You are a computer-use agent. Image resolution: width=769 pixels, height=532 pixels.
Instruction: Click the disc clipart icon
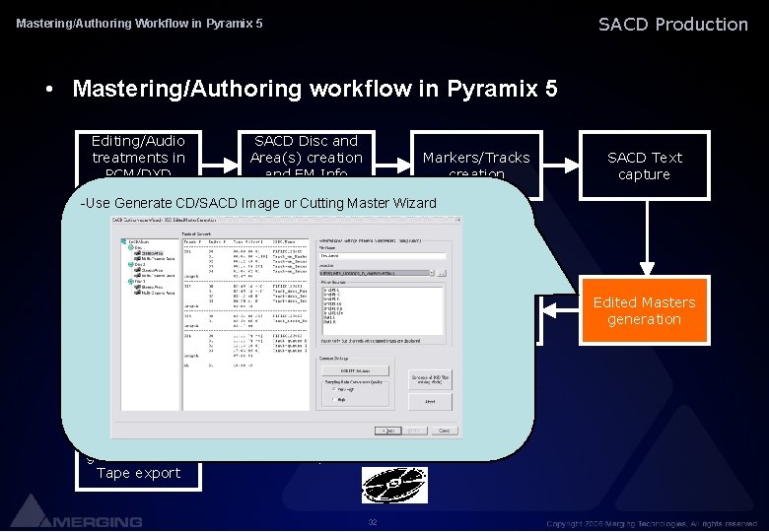(394, 485)
